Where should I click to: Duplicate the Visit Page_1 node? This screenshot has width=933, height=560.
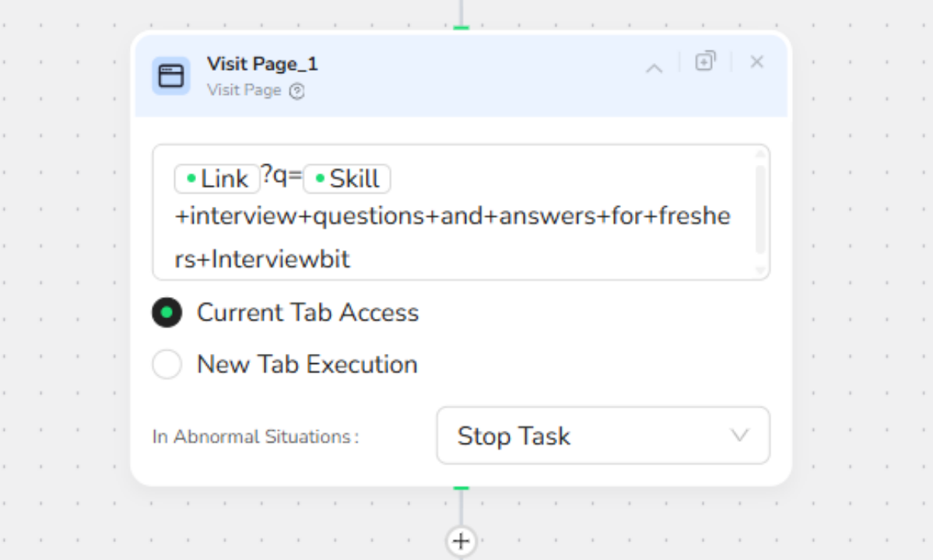pos(705,61)
